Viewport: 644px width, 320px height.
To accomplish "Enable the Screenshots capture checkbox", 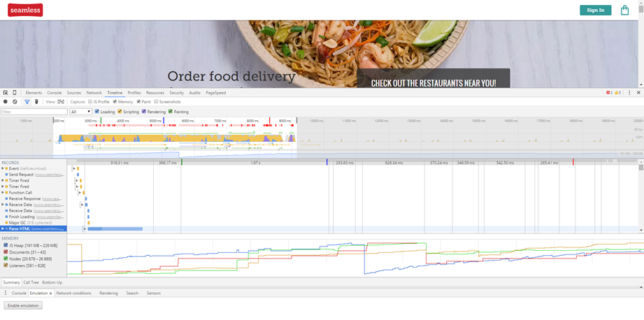I will (156, 102).
